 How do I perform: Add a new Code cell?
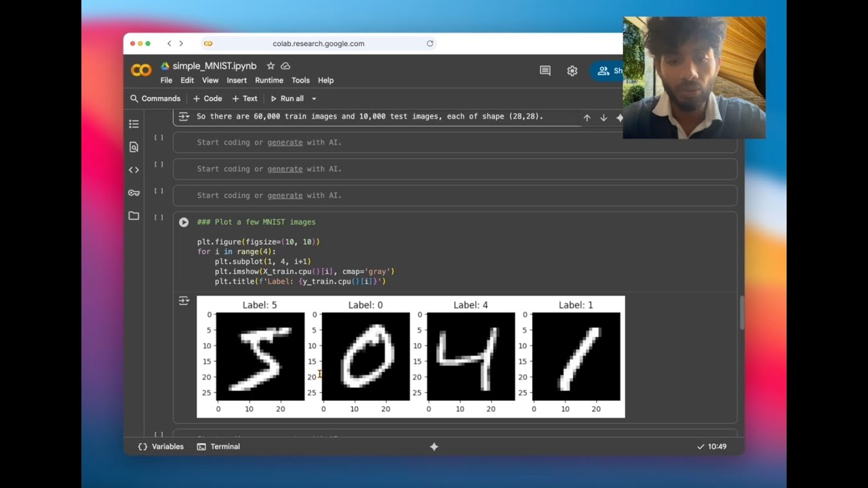[x=208, y=99]
